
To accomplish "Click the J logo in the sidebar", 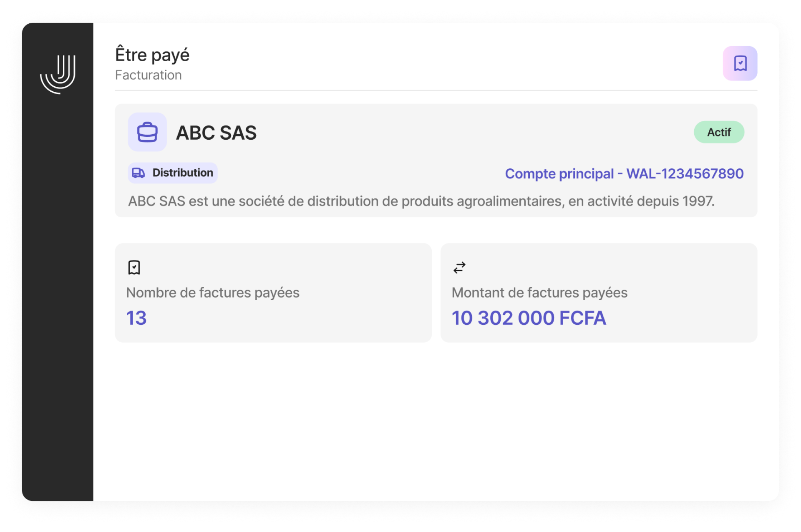I will tap(58, 74).
